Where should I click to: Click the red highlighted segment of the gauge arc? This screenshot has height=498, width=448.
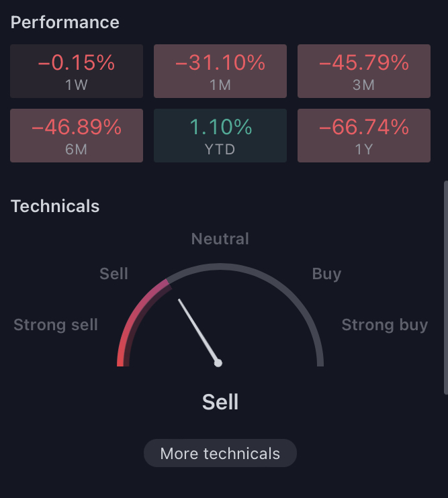click(131, 317)
